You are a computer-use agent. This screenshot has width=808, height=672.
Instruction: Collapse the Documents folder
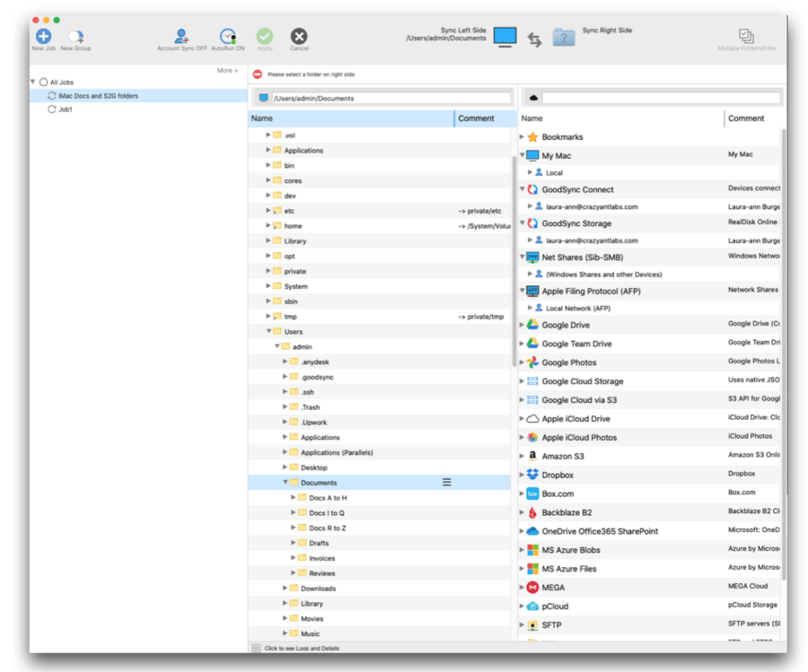[285, 482]
